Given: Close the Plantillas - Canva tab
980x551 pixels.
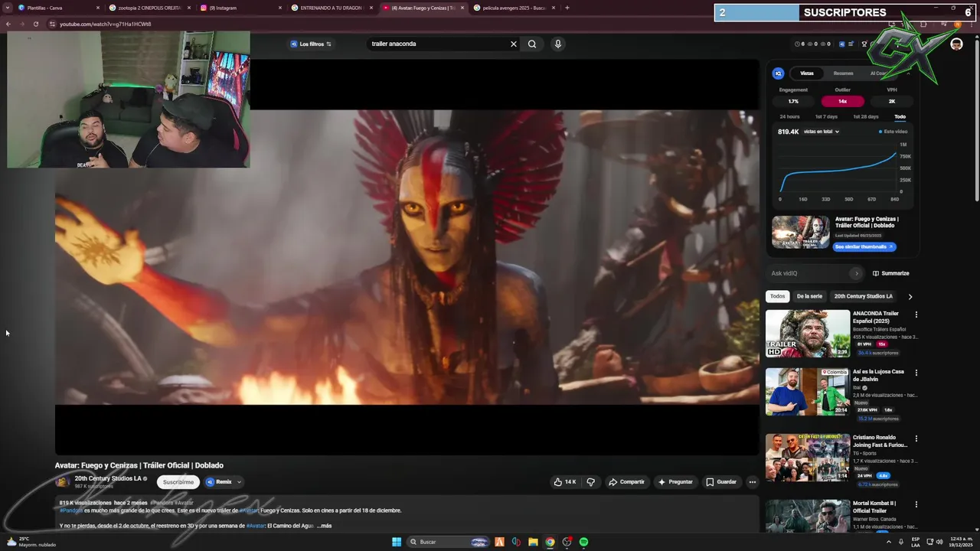Looking at the screenshot, I should 98,8.
